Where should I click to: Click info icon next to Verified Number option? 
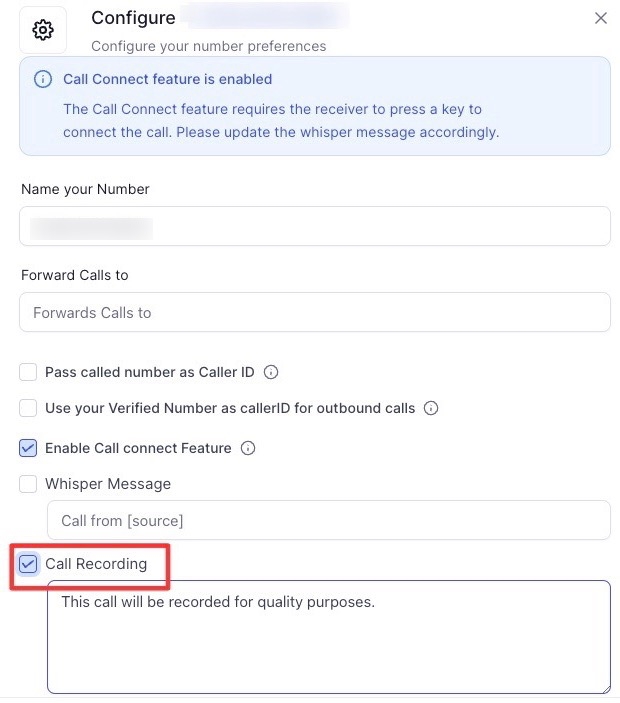click(431, 408)
